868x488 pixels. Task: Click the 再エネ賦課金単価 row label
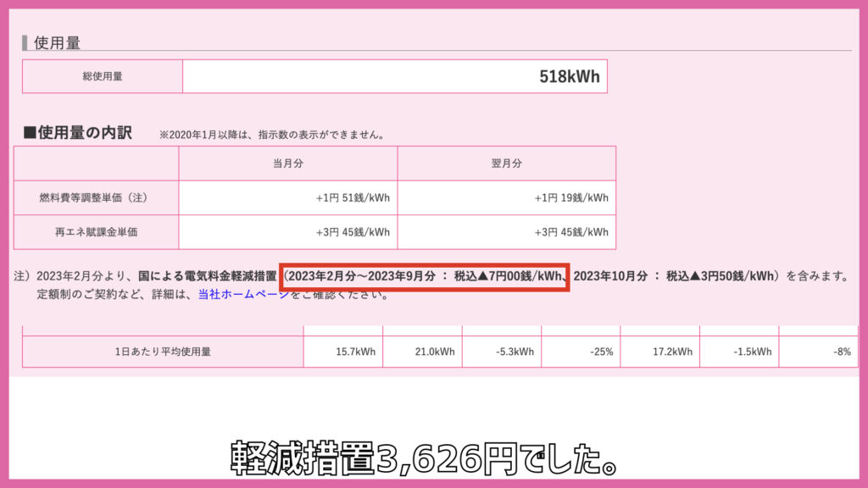point(96,232)
